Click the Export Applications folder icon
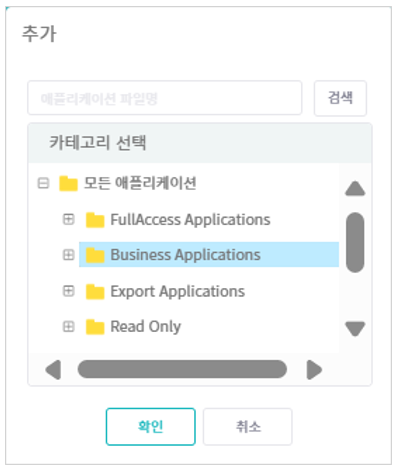 tap(95, 292)
